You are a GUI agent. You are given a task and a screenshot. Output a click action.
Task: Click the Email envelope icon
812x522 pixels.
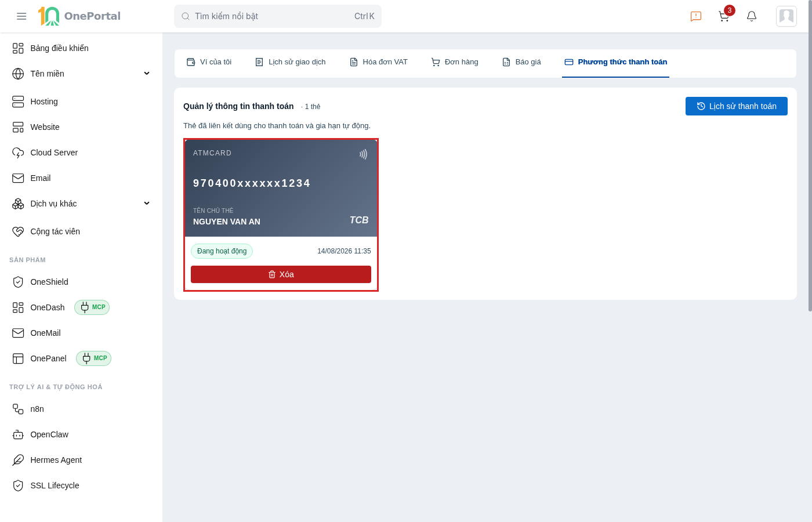click(18, 178)
